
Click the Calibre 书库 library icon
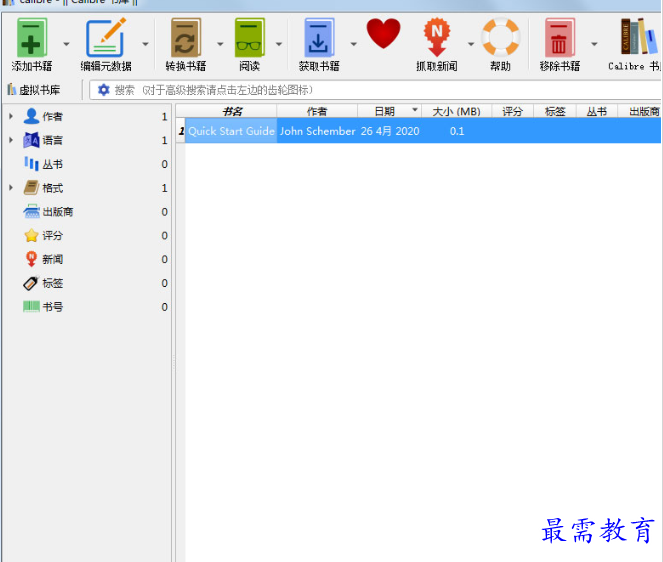coord(638,36)
